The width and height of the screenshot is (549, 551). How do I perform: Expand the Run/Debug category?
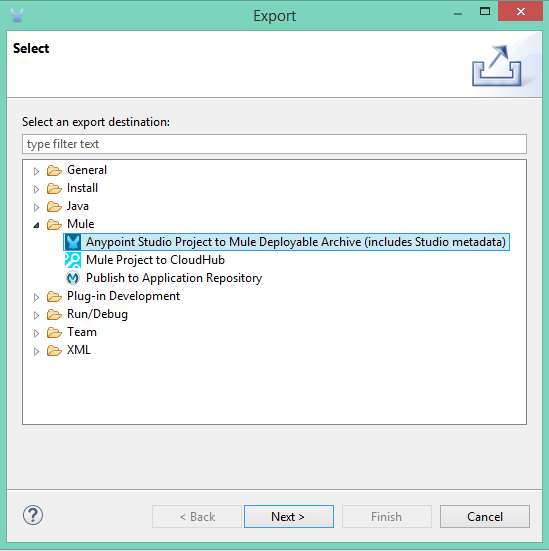pos(36,315)
